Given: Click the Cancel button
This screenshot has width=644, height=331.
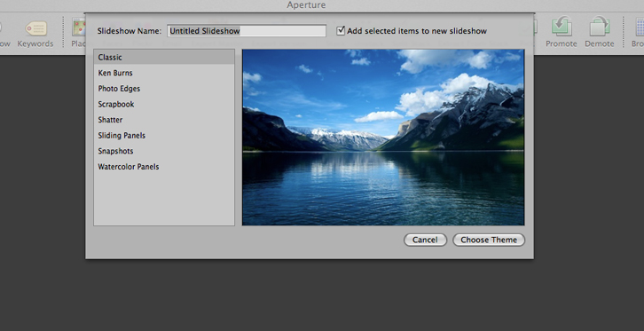Looking at the screenshot, I should tap(425, 240).
